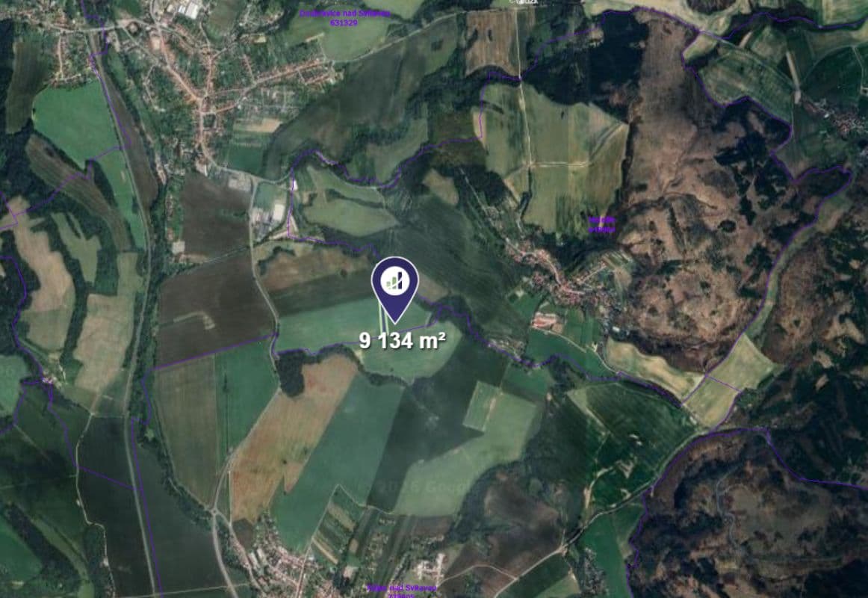Viewport: 868px width, 598px height.
Task: Click the bright green field west of the town
Action: point(74,120)
